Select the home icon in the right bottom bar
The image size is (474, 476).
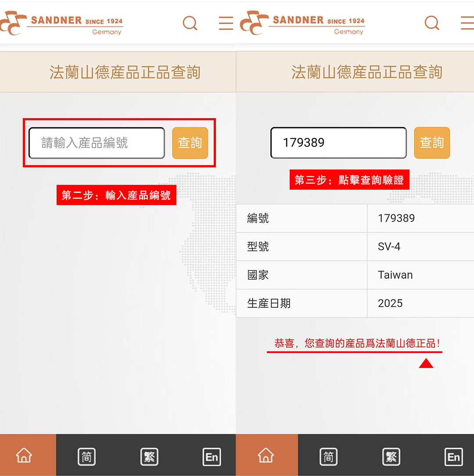(266, 456)
